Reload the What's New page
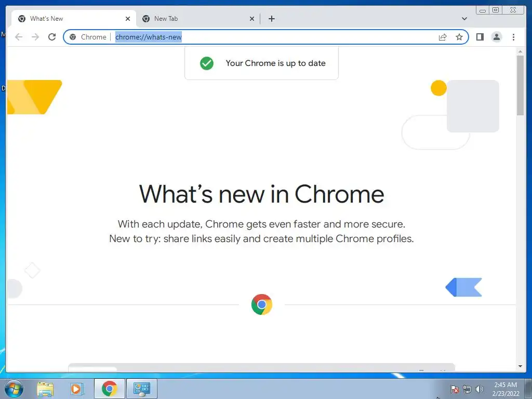 point(52,37)
